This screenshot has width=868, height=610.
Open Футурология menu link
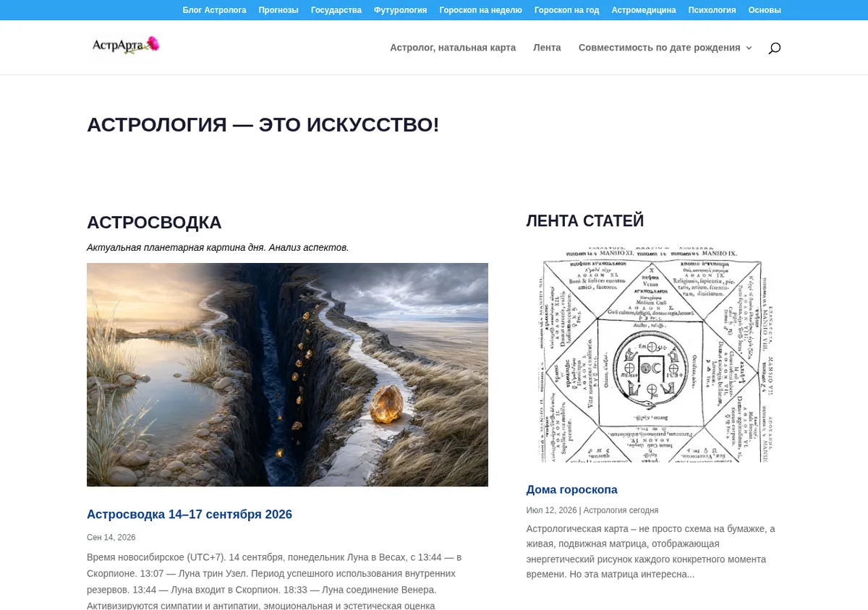(400, 10)
